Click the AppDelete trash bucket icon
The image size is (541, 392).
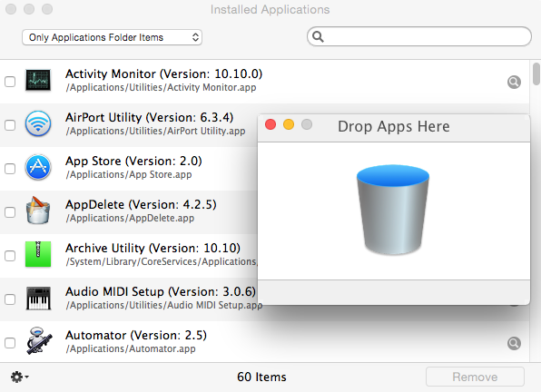(38, 211)
